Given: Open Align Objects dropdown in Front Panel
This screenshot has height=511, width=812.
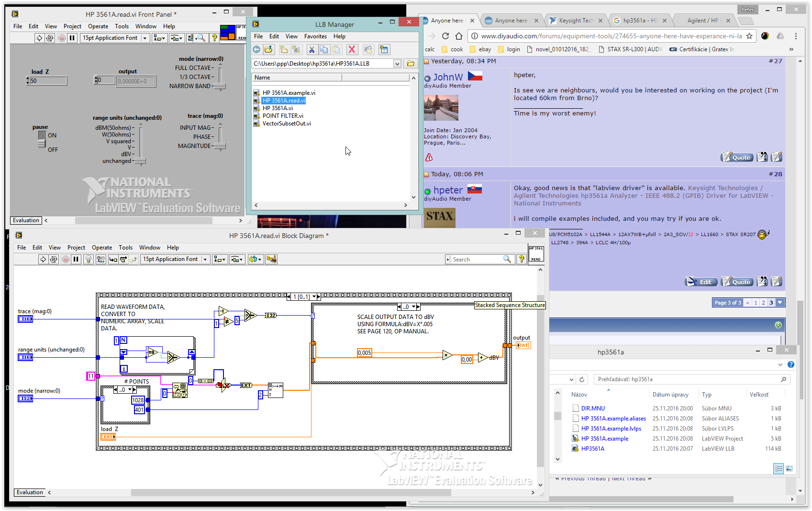Looking at the screenshot, I should coord(159,38).
